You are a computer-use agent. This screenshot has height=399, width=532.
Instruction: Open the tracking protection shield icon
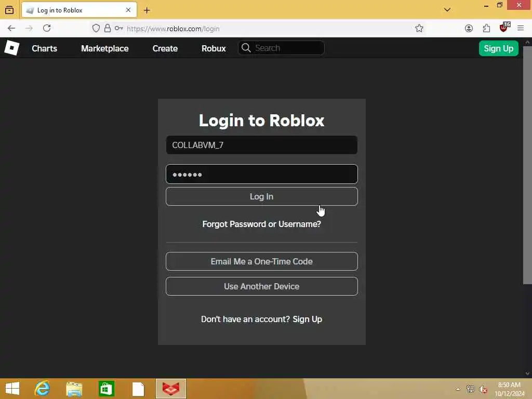click(96, 29)
